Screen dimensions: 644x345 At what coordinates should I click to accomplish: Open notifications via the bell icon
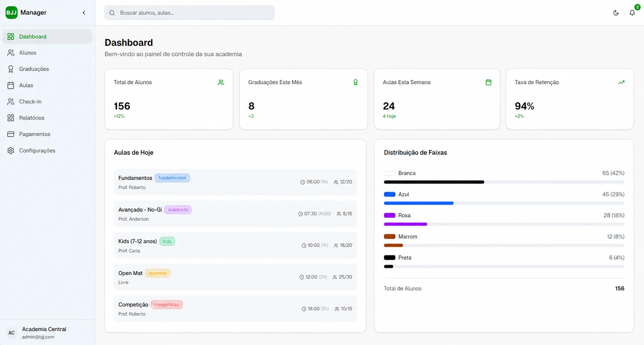point(632,13)
